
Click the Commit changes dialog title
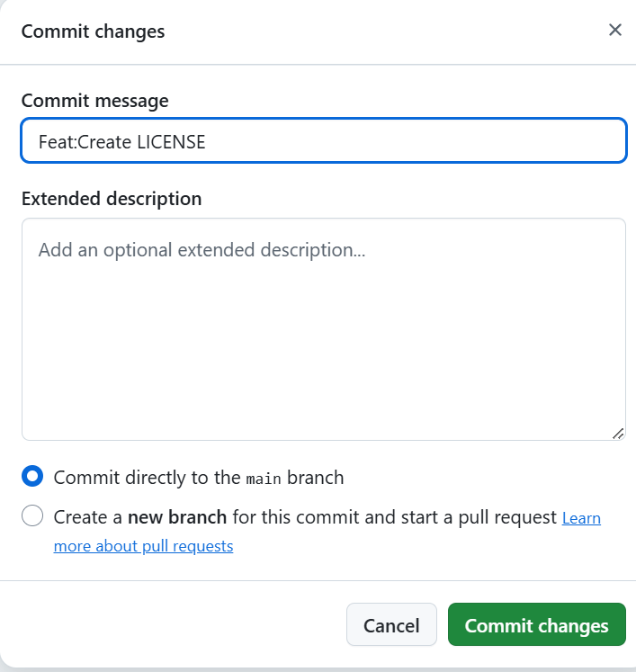pos(93,31)
